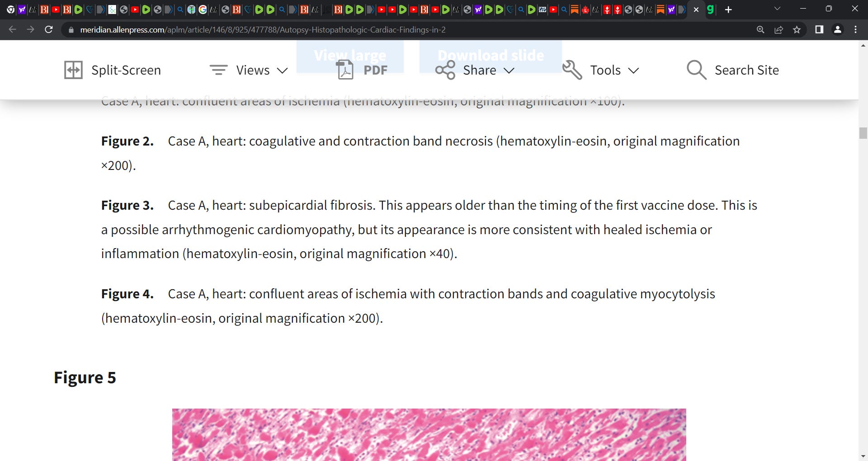The width and height of the screenshot is (868, 461).
Task: Switch to the green 'g' tab
Action: (711, 9)
